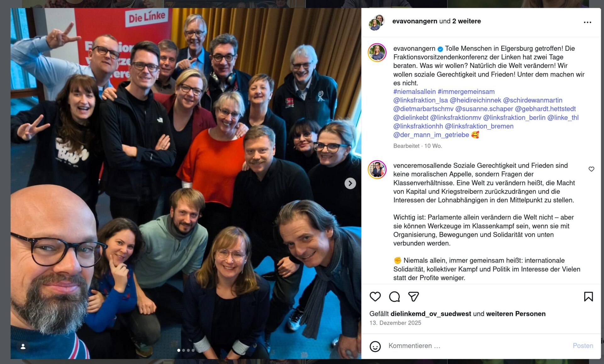Open the #immergemeinsam hashtag

tap(466, 92)
